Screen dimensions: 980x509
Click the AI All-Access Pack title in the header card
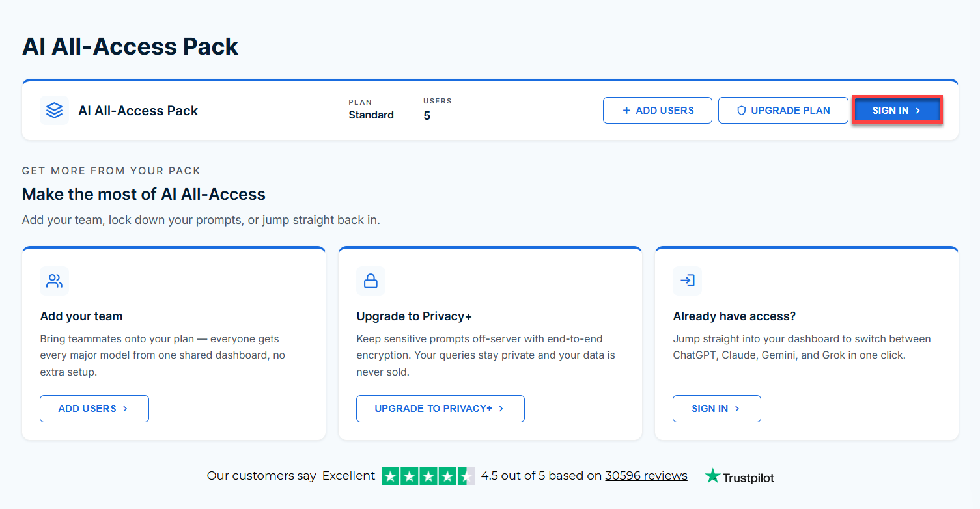[138, 111]
